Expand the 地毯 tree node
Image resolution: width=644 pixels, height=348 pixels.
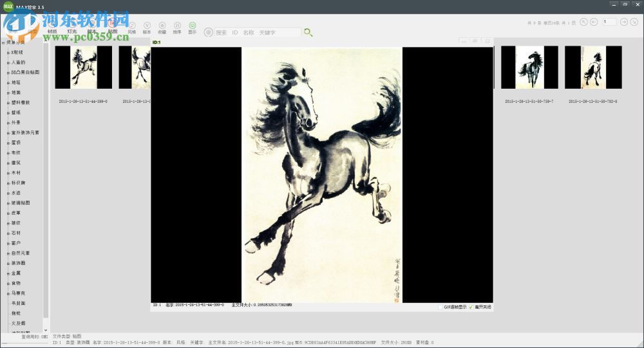pos(8,82)
